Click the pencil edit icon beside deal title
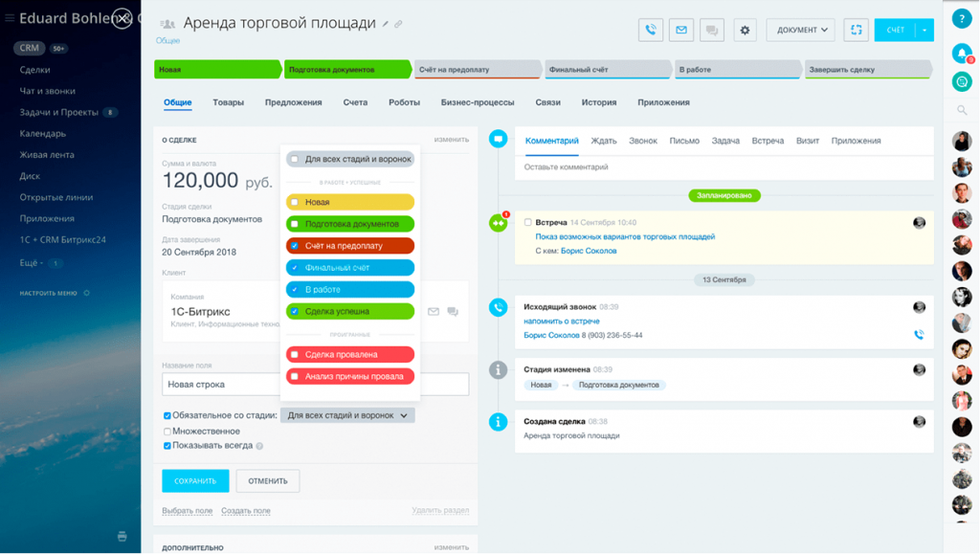Viewport: 980px width, 554px height. point(386,24)
